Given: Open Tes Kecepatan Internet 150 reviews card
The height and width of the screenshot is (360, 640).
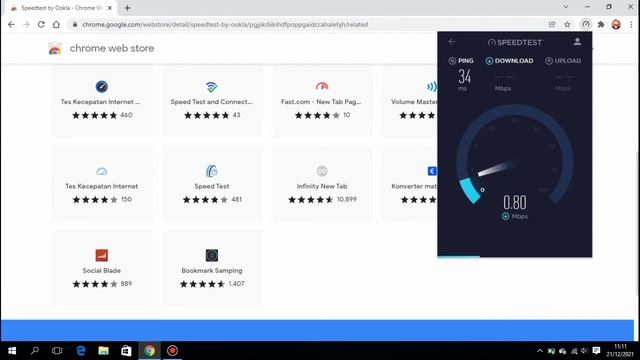Looking at the screenshot, I should pos(102,184).
